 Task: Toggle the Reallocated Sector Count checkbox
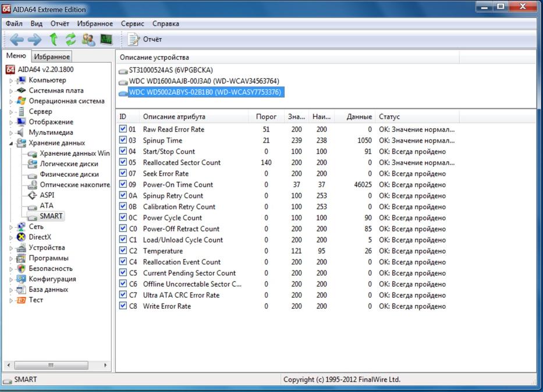tap(123, 162)
